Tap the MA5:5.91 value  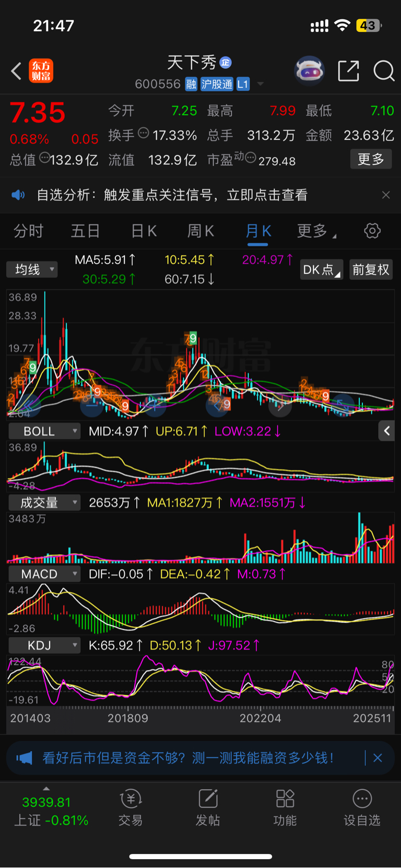pos(105,260)
